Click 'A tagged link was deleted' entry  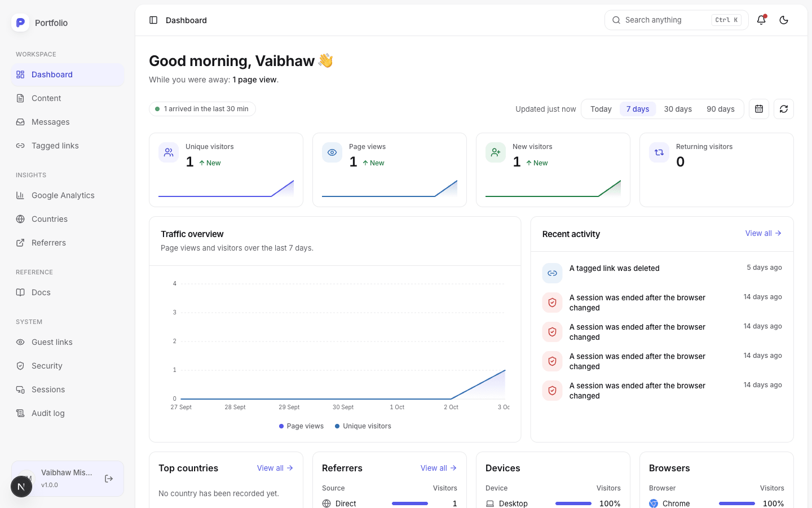tap(662, 273)
